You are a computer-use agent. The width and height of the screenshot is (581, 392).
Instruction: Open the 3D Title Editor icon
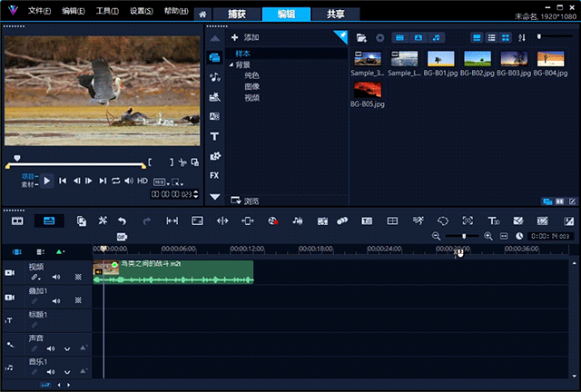click(x=494, y=221)
